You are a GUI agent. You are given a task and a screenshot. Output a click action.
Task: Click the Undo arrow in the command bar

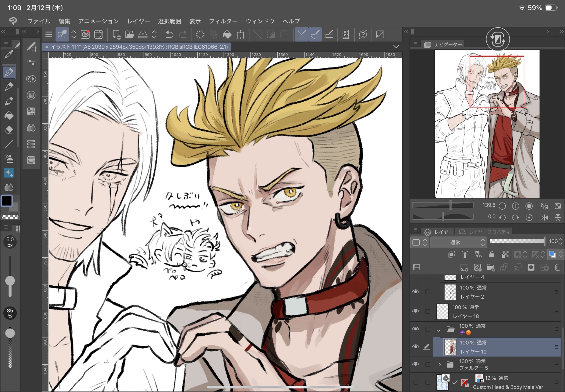[x=169, y=35]
